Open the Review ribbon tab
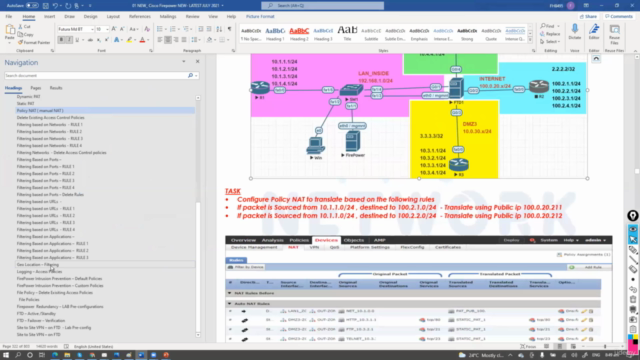 tap(192, 17)
